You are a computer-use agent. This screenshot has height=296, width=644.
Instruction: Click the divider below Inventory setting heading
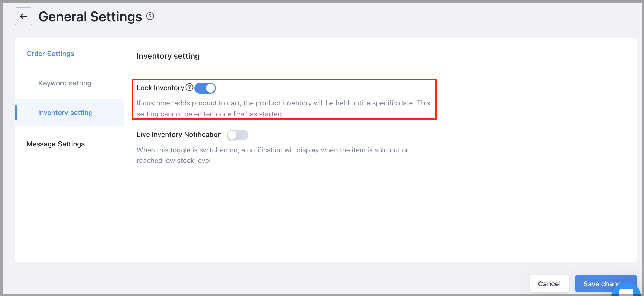pos(381,72)
